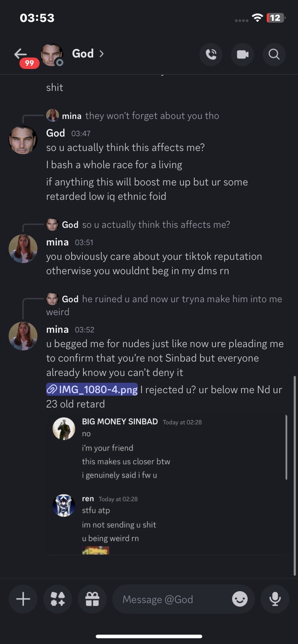The image size is (298, 644).
Task: Tap the back arrow to leave chat
Action: point(21,54)
